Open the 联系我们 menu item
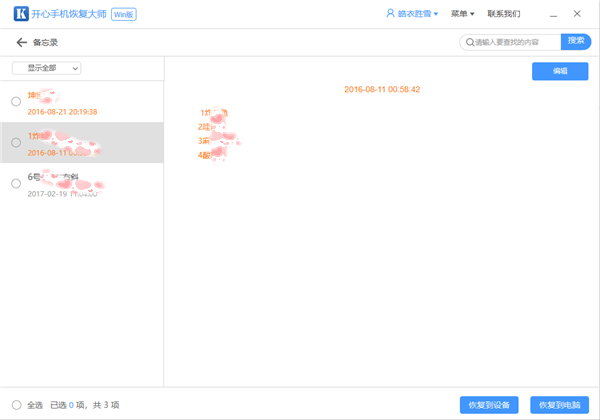Viewport: 600px width, 420px height. click(504, 14)
